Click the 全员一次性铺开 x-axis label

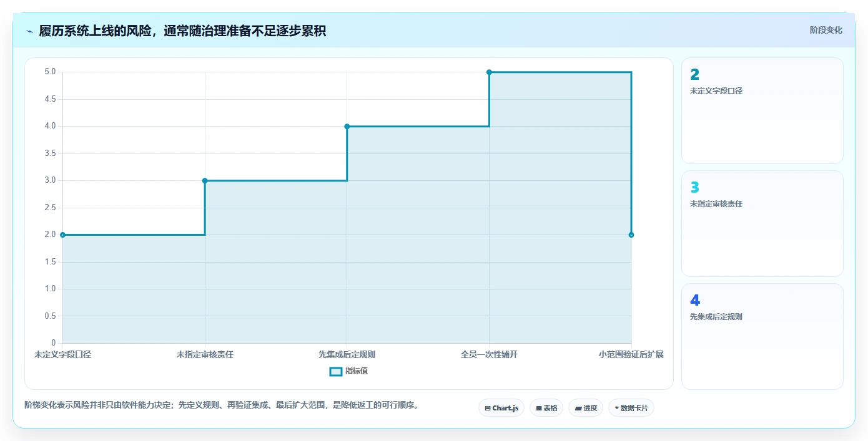(x=489, y=354)
